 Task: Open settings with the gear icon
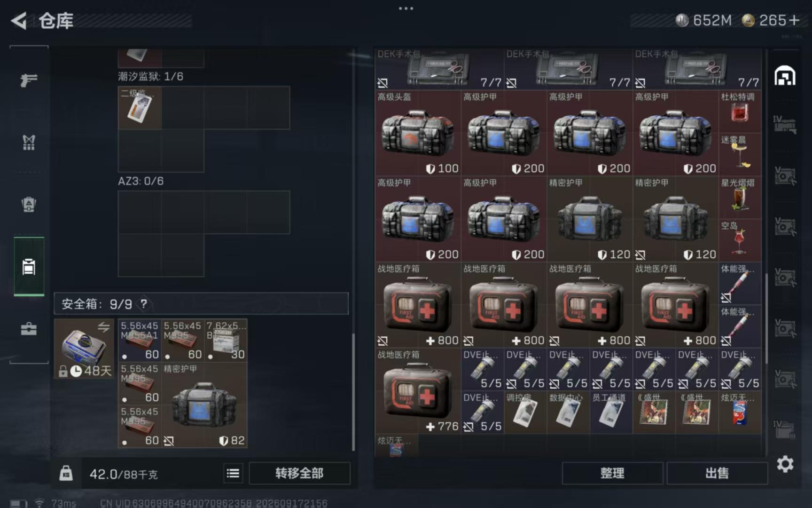[x=785, y=464]
